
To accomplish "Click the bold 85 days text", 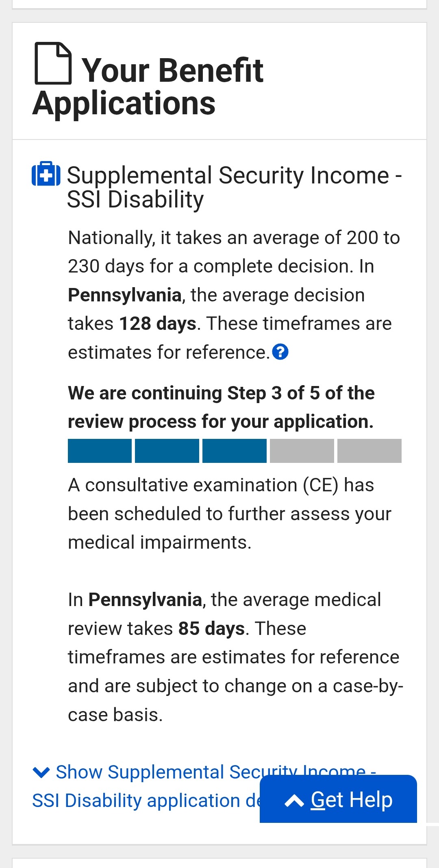I will [211, 628].
